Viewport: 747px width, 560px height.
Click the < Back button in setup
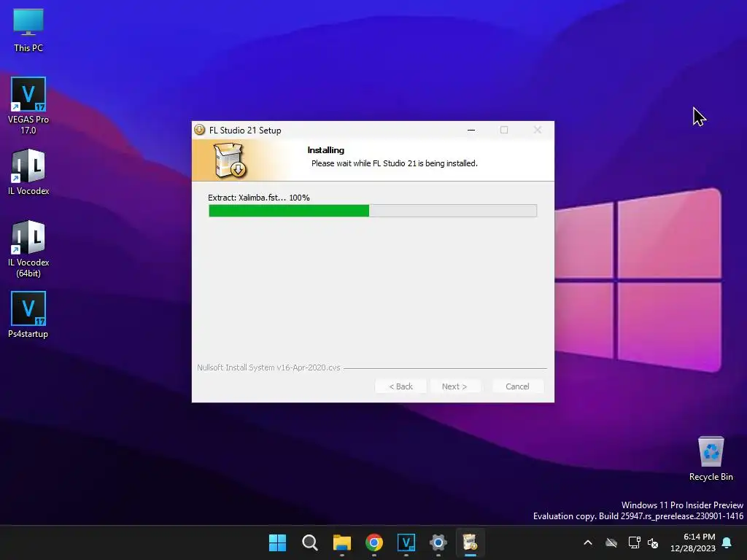(400, 386)
